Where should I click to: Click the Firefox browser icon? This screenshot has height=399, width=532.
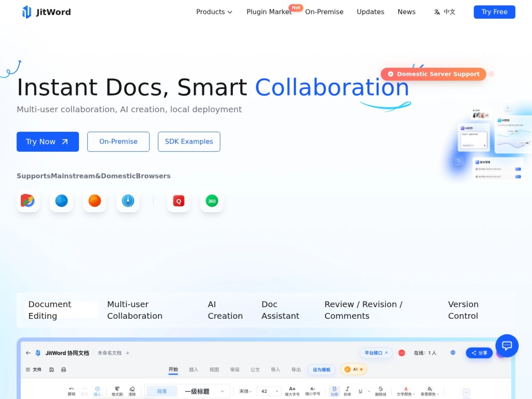(x=94, y=201)
